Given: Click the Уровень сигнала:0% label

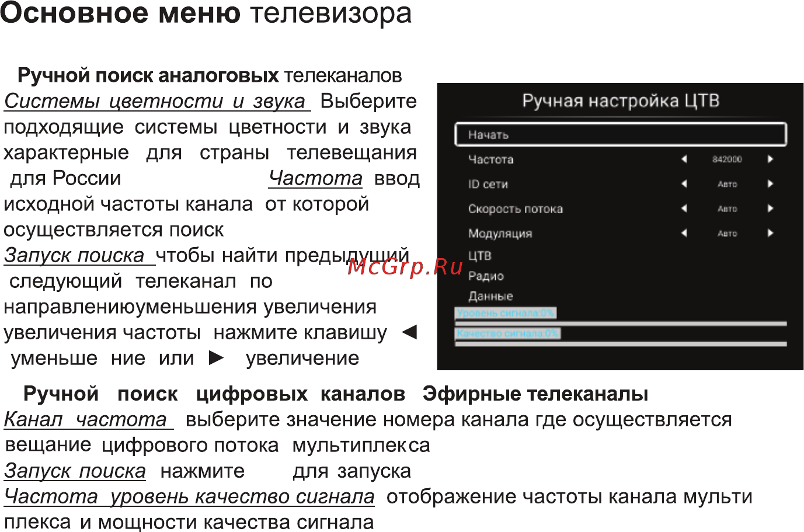Looking at the screenshot, I should pyautogui.click(x=506, y=313).
